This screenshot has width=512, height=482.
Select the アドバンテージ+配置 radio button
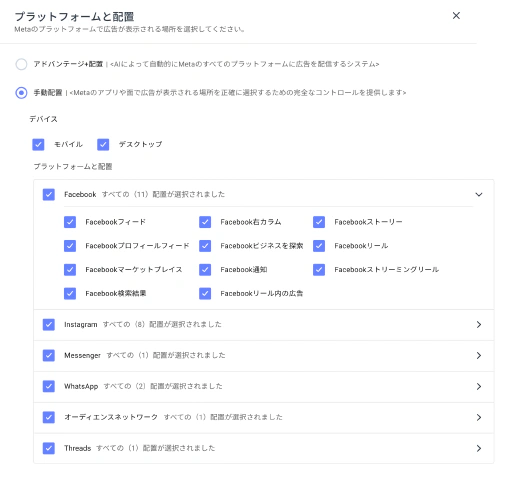point(21,64)
